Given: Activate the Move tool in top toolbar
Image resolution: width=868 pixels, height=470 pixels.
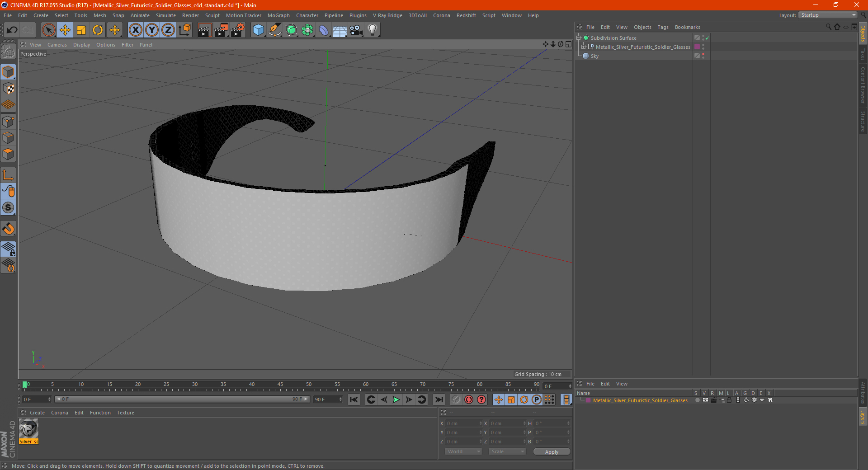Looking at the screenshot, I should (x=65, y=30).
